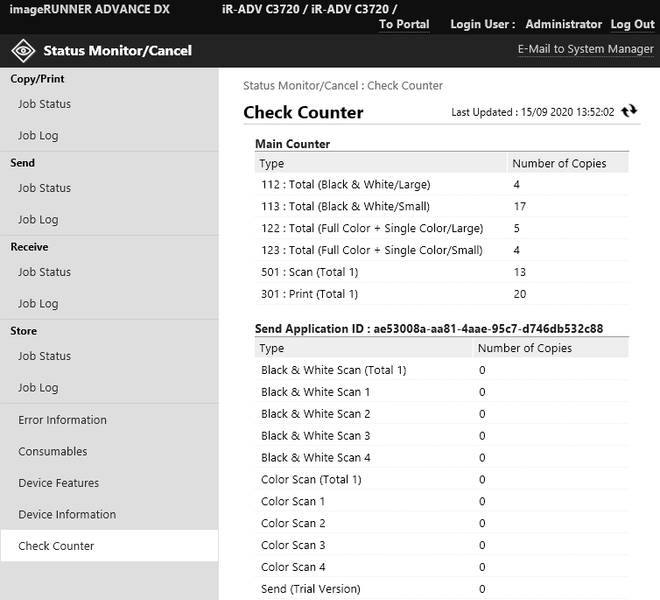Click the Status Monitor/Cancel header title
This screenshot has height=600, width=660.
click(x=117, y=50)
